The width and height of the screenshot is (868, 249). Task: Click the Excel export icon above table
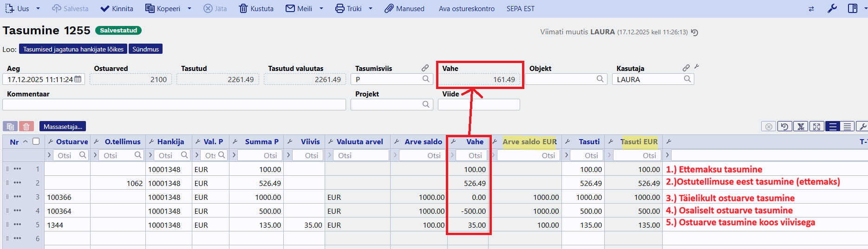(801, 127)
